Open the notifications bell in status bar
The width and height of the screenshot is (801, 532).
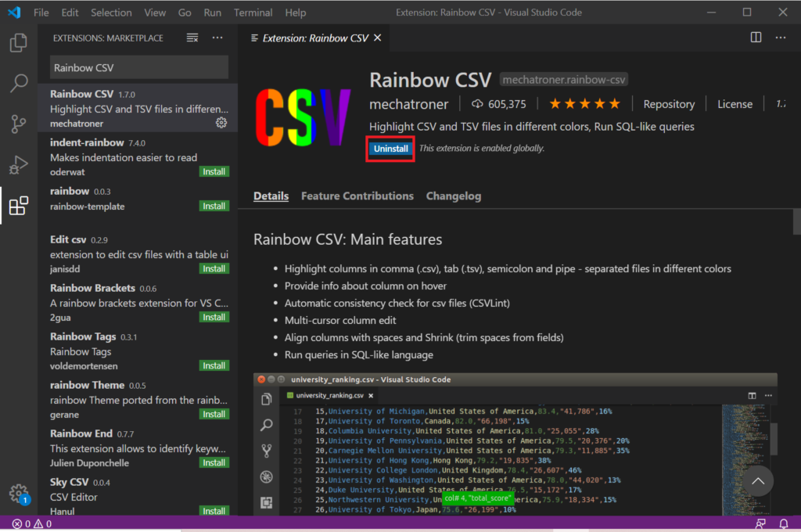click(783, 523)
